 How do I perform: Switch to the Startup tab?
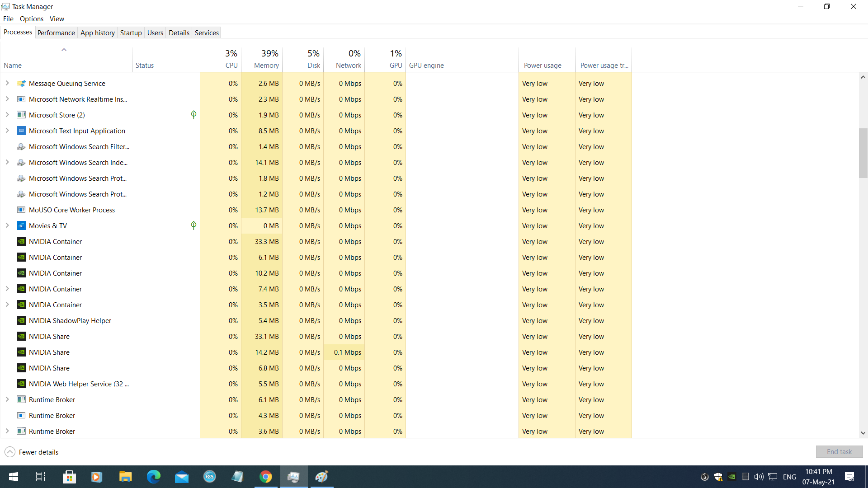click(x=131, y=33)
